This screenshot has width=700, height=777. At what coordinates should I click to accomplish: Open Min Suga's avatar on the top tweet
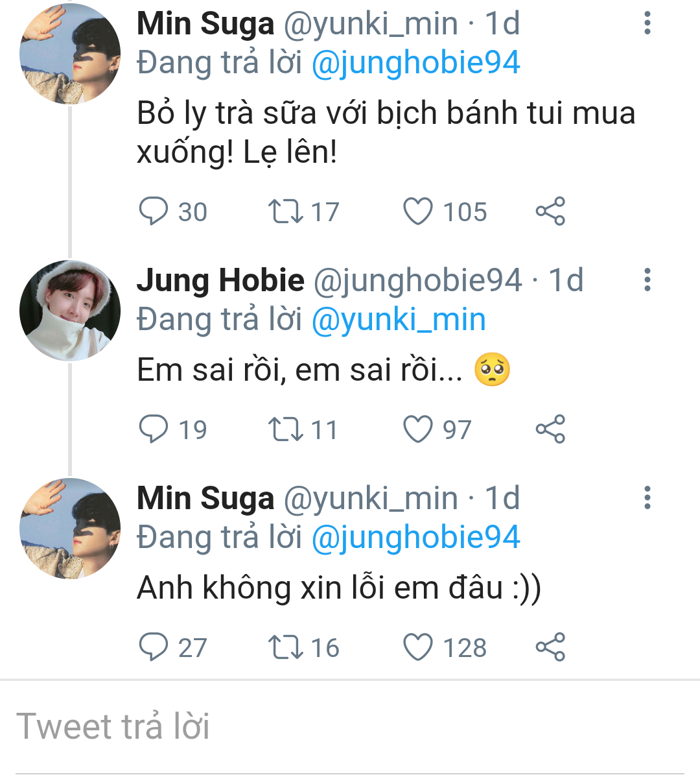pos(70,54)
